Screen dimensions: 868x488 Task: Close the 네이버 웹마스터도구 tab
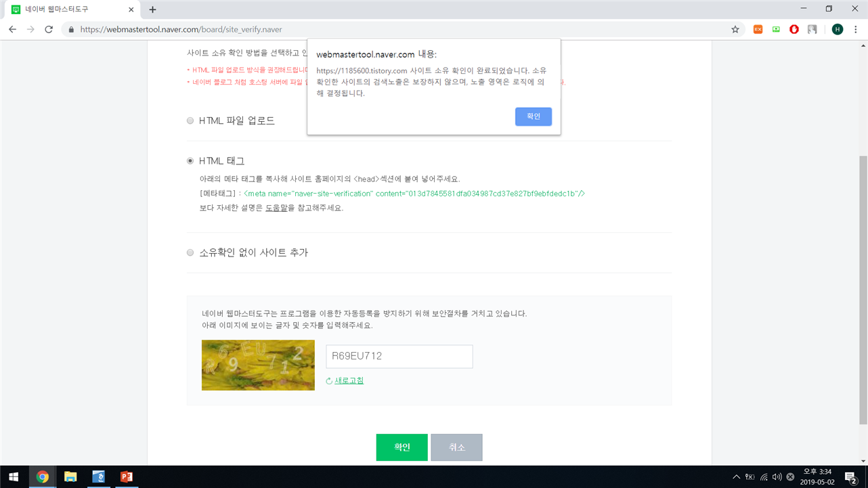click(x=131, y=9)
